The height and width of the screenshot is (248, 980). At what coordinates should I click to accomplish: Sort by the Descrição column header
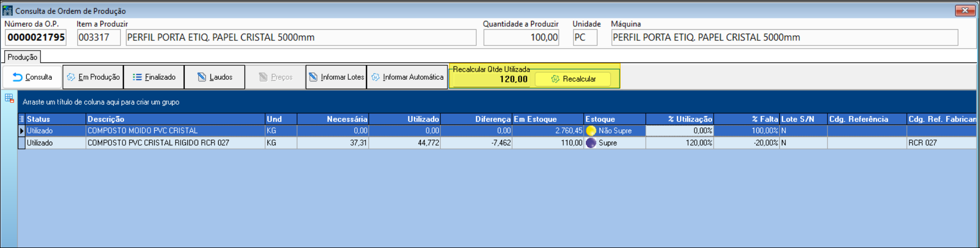(175, 119)
